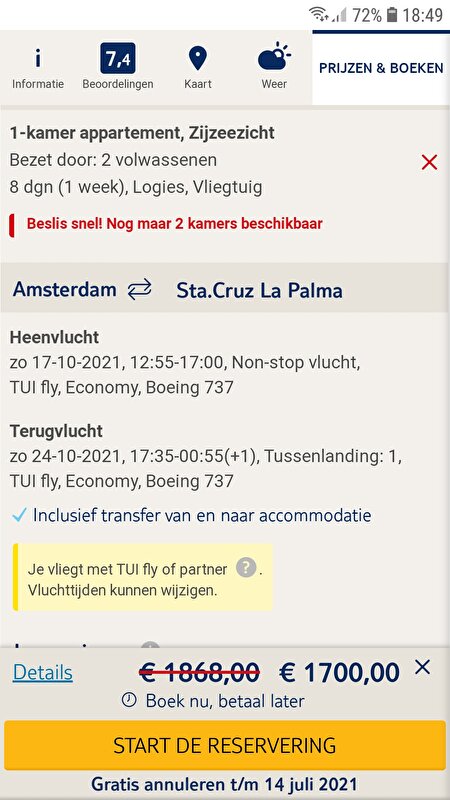
Task: Tap the Sta.Cruz La Palma destination
Action: [259, 290]
